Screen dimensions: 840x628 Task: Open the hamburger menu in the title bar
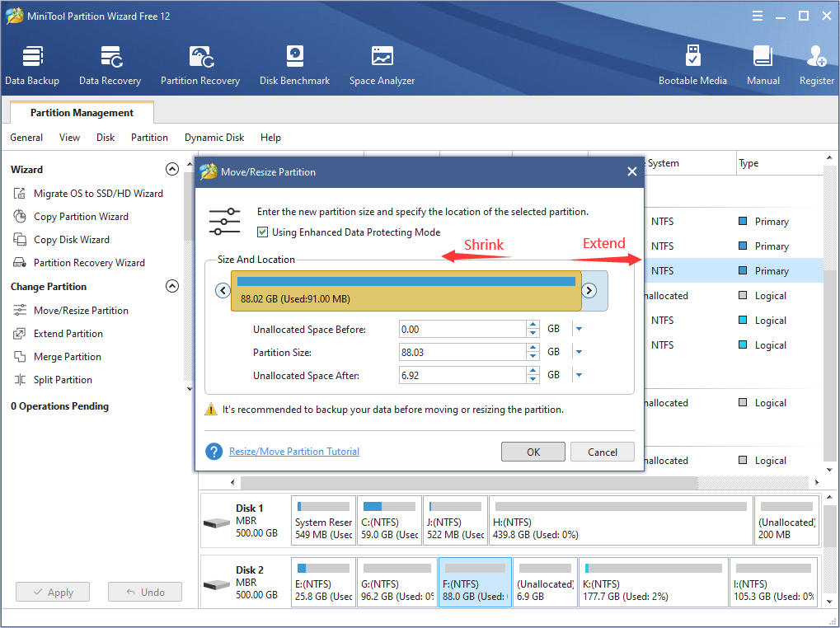(757, 16)
